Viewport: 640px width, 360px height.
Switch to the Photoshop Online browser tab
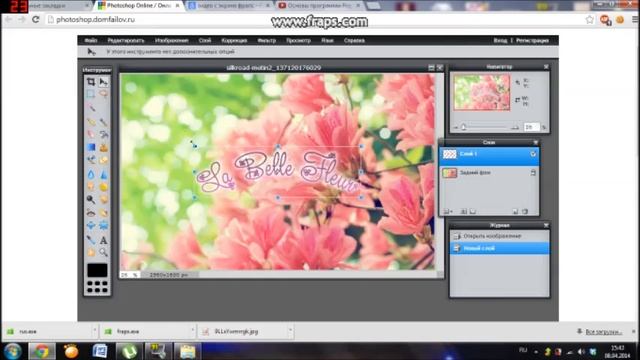[139, 6]
